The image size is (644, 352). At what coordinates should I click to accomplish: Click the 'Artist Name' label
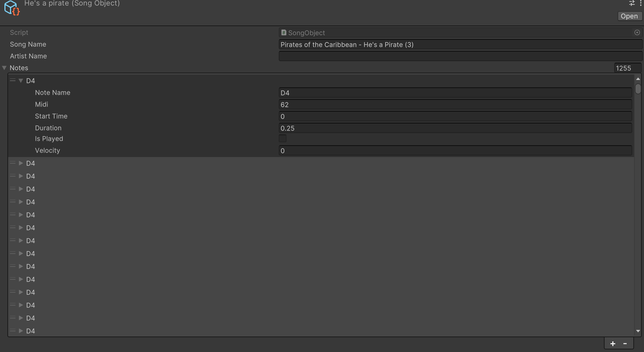(28, 56)
